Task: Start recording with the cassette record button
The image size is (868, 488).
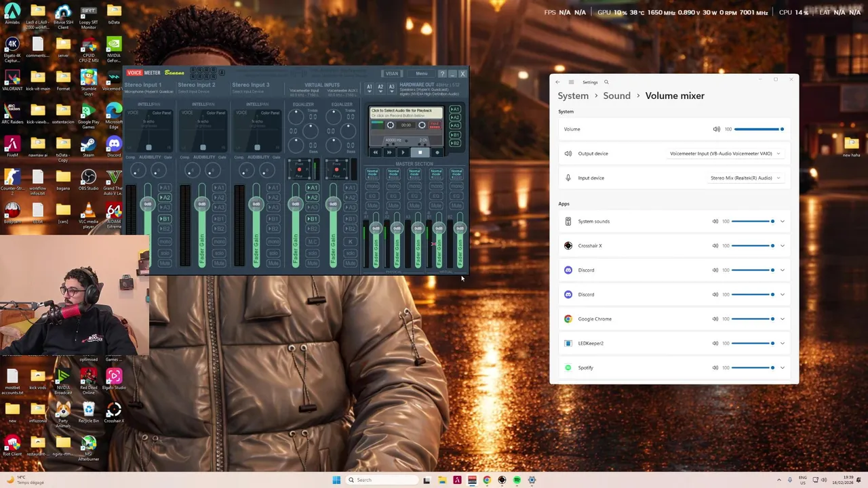Action: pos(437,152)
